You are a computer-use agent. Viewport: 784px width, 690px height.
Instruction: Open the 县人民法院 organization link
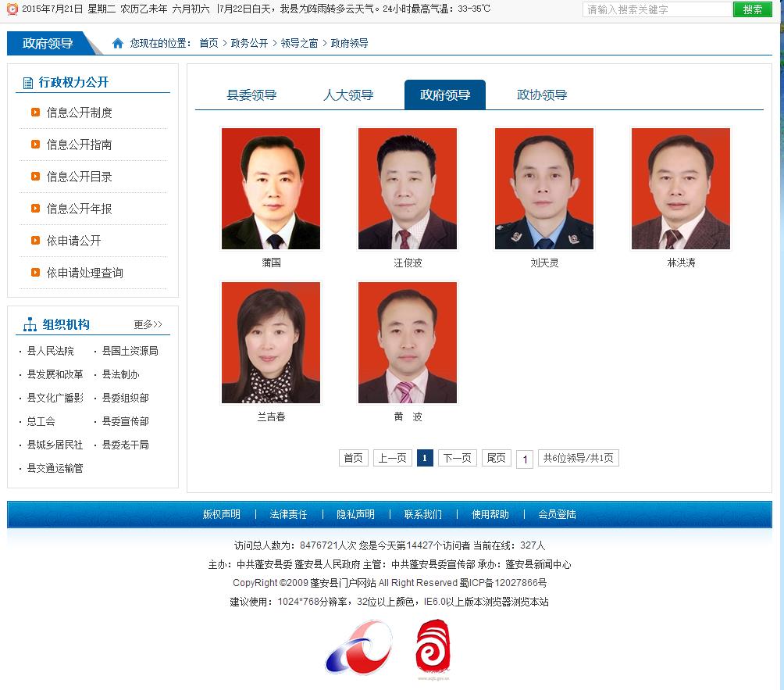(50, 351)
